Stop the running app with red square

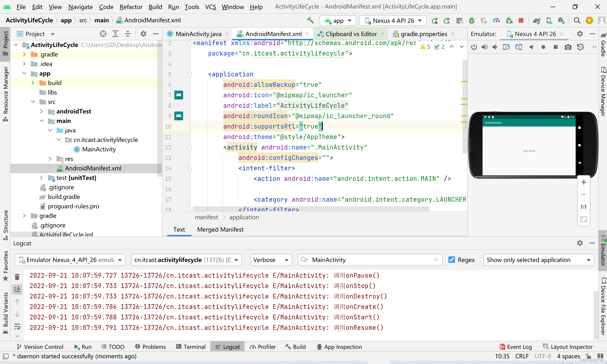click(x=521, y=21)
